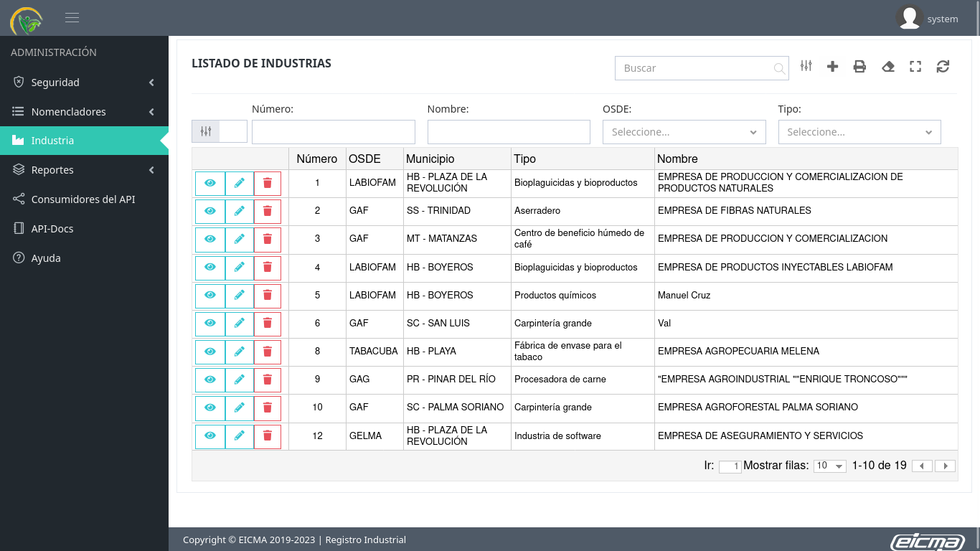This screenshot has height=551, width=980.
Task: View details of industry number 9
Action: tap(210, 380)
